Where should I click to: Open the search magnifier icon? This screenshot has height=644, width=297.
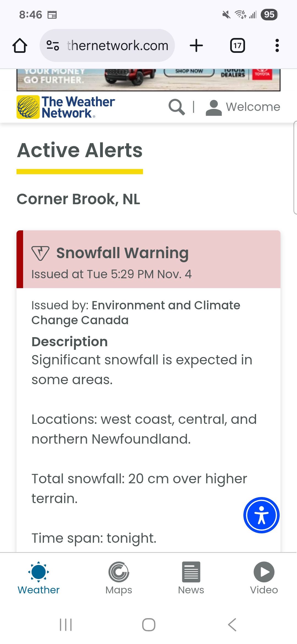click(x=176, y=107)
